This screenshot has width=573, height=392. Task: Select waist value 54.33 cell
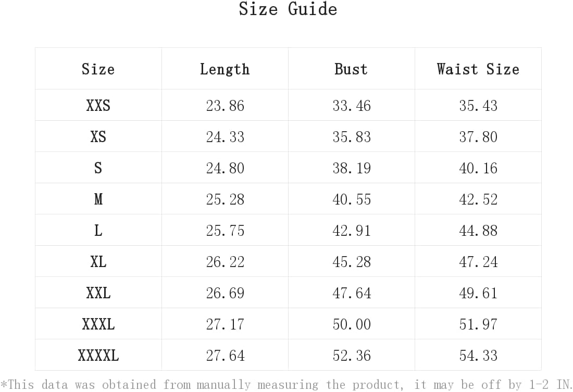click(x=478, y=355)
